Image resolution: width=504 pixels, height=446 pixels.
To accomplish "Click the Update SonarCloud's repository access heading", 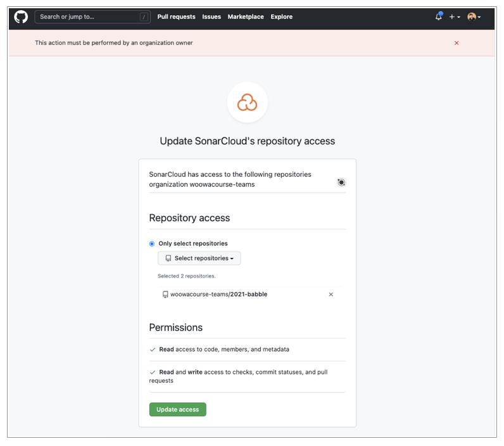I will point(247,141).
